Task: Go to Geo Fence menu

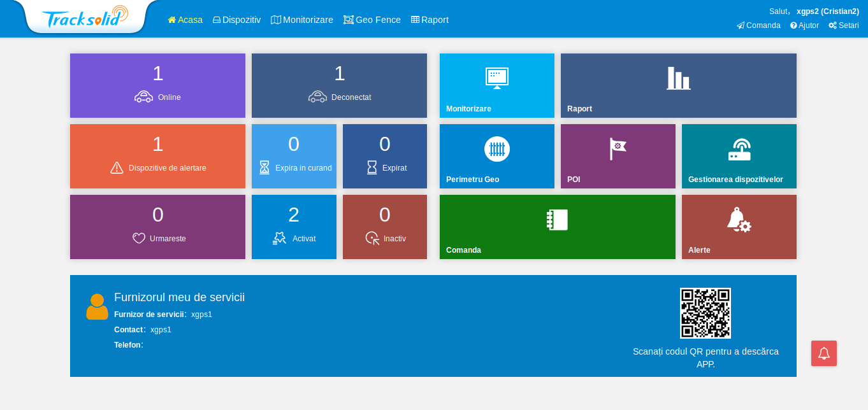Action: 372,20
